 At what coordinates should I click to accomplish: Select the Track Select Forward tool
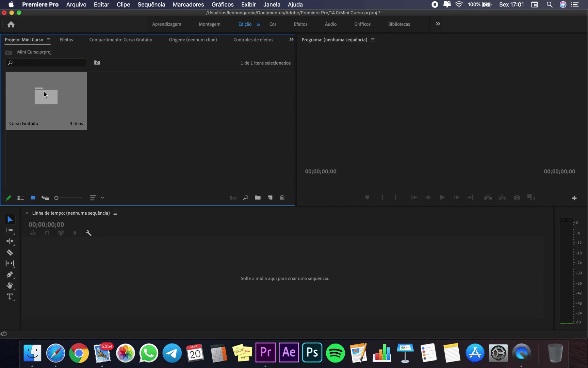[x=10, y=230]
